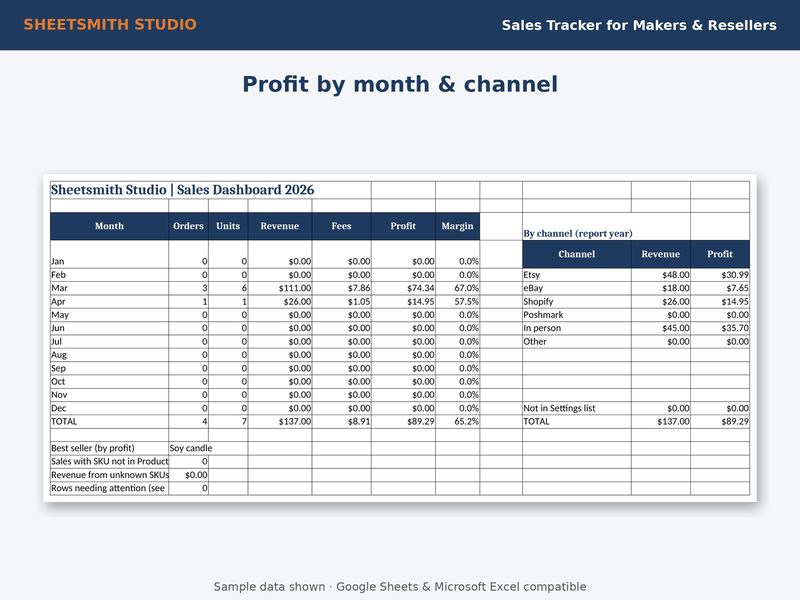Select the Other channel row
Screen dimensions: 800x600
click(636, 341)
